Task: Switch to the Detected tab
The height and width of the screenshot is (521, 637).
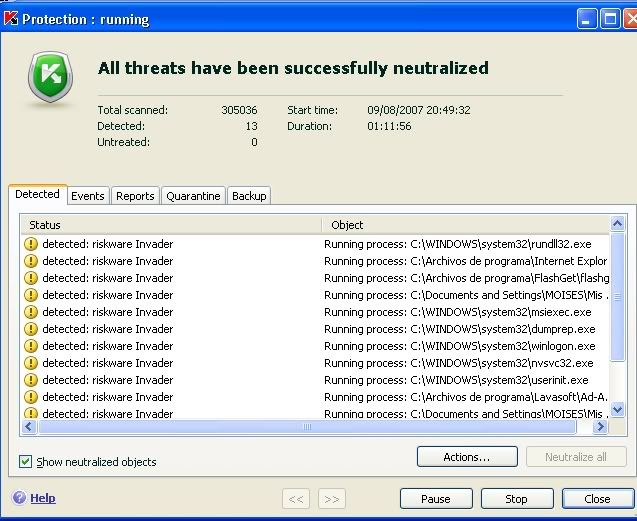Action: [37, 194]
